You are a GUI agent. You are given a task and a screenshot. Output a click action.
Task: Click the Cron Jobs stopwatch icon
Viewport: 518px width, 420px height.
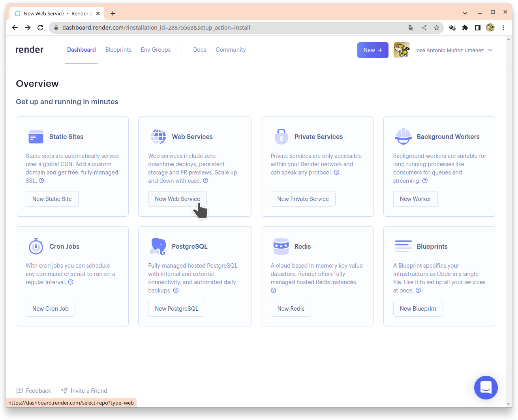click(x=36, y=246)
